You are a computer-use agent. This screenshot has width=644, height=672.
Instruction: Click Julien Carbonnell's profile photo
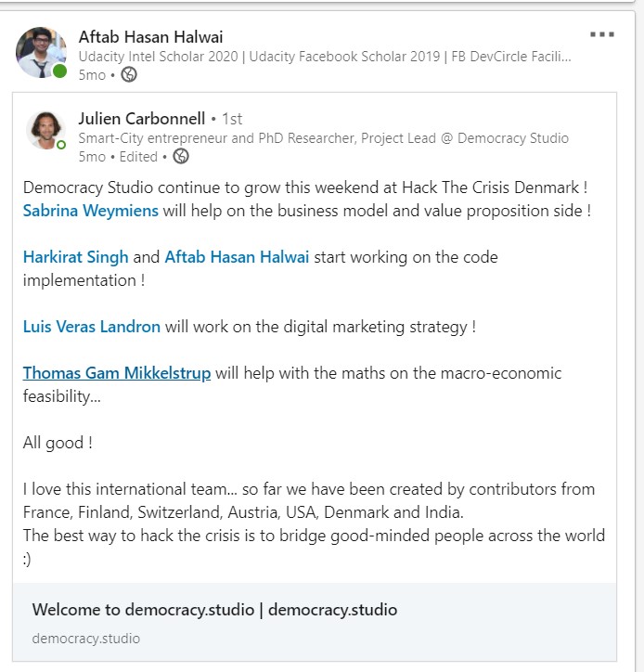tap(45, 130)
